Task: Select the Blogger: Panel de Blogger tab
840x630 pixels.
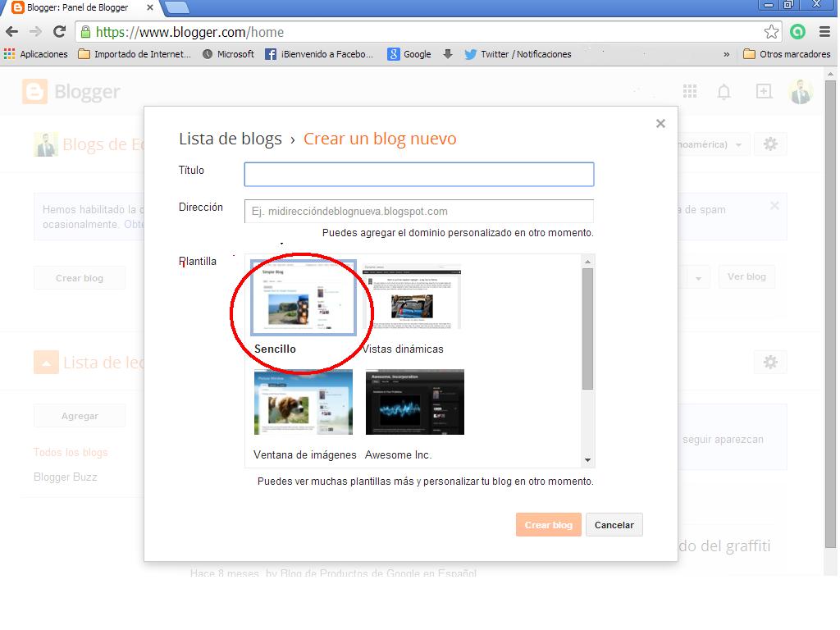Action: pos(77,7)
